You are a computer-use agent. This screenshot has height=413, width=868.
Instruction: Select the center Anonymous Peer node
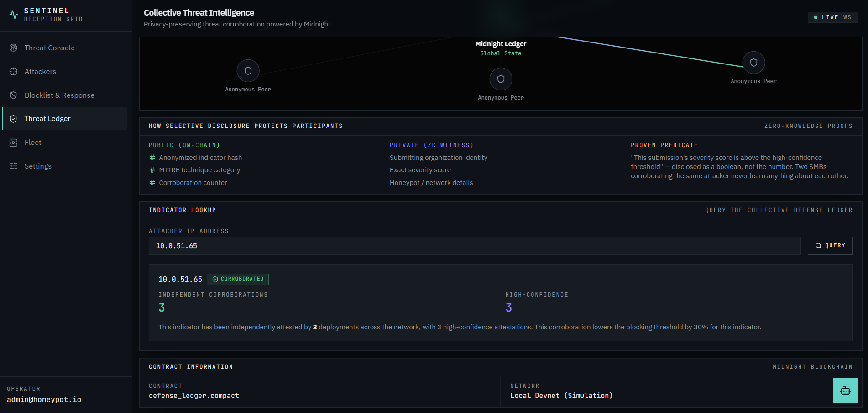coord(501,79)
